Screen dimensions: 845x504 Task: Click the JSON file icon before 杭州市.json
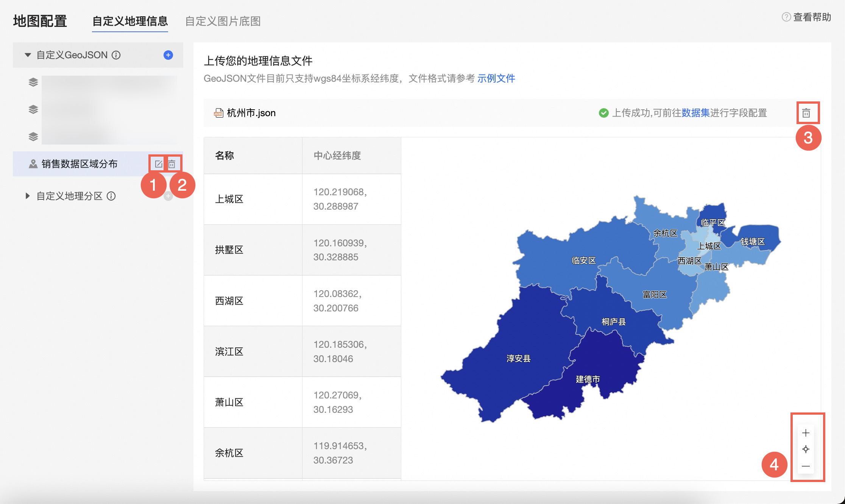tap(219, 113)
